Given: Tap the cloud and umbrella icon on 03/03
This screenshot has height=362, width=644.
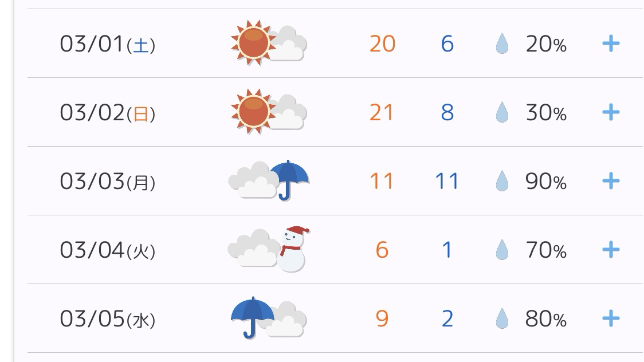Looking at the screenshot, I should pos(268,180).
